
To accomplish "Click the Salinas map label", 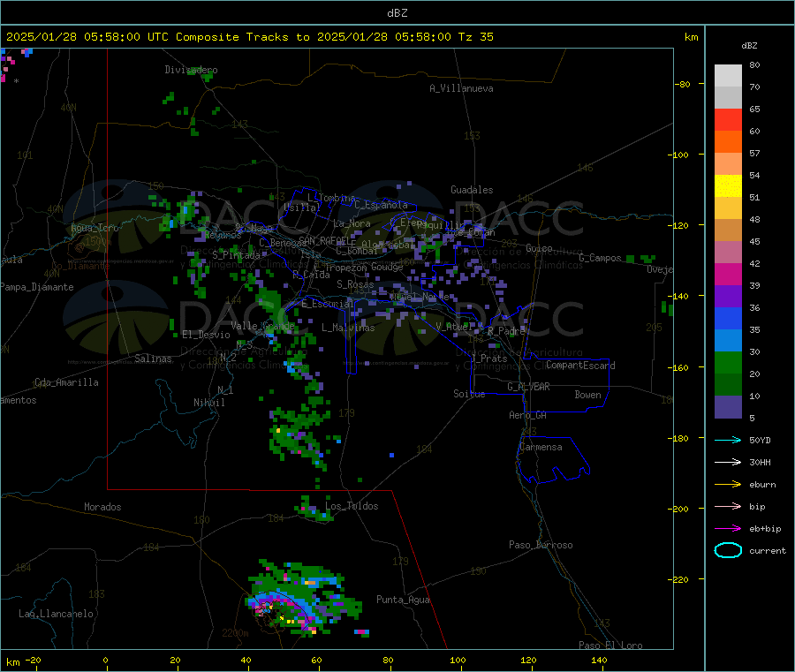I will click(153, 359).
